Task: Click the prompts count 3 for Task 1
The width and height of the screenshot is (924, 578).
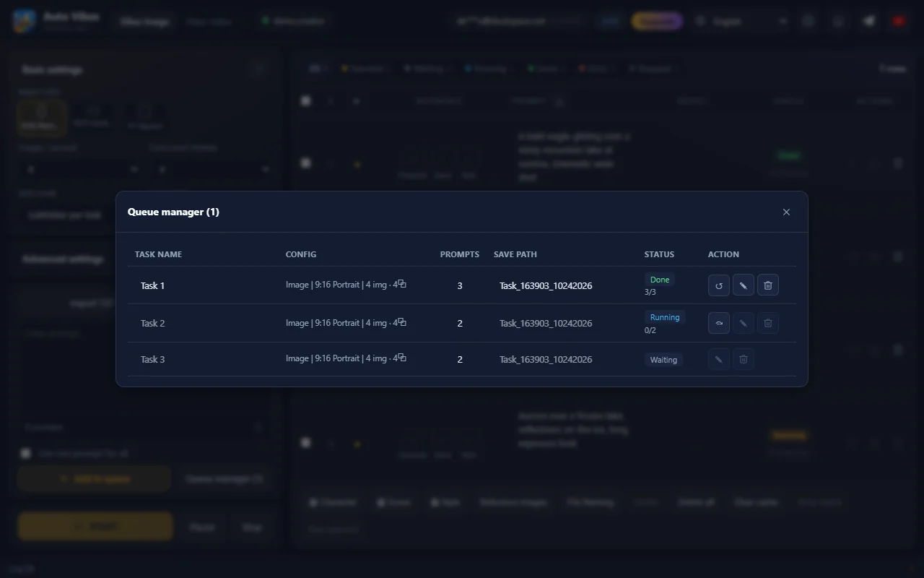Action: pos(460,285)
